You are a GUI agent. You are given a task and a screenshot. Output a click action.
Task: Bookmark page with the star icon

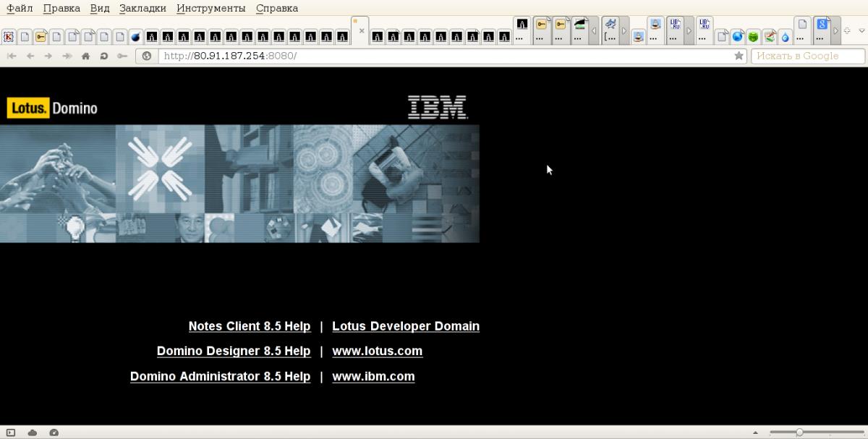(739, 56)
